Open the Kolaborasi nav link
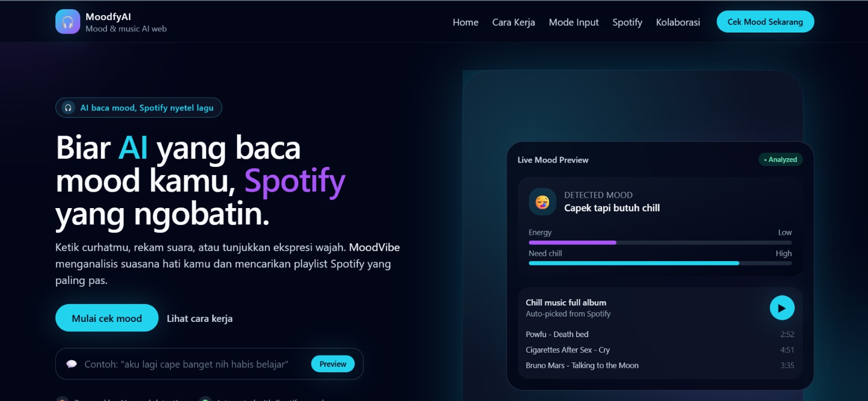This screenshot has width=868, height=401. pos(678,22)
